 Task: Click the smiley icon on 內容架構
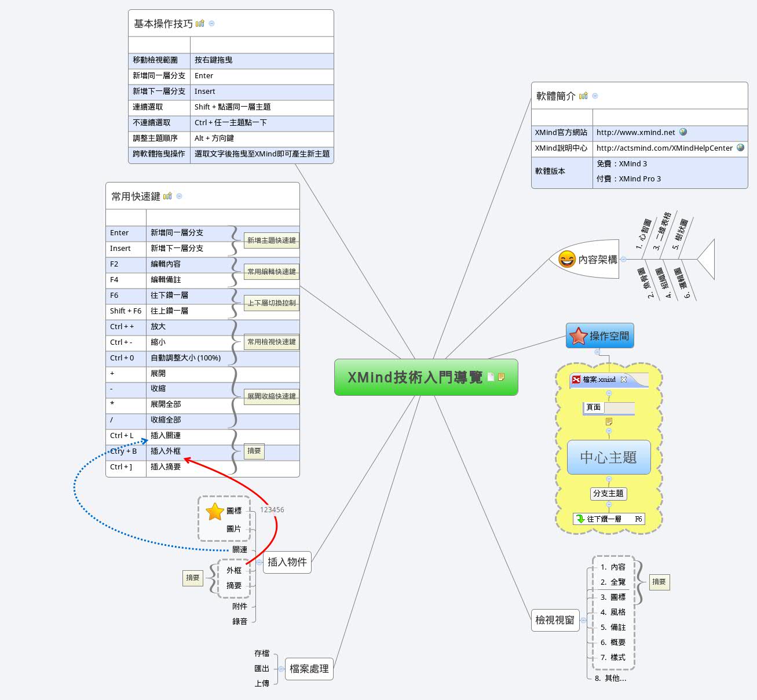566,259
